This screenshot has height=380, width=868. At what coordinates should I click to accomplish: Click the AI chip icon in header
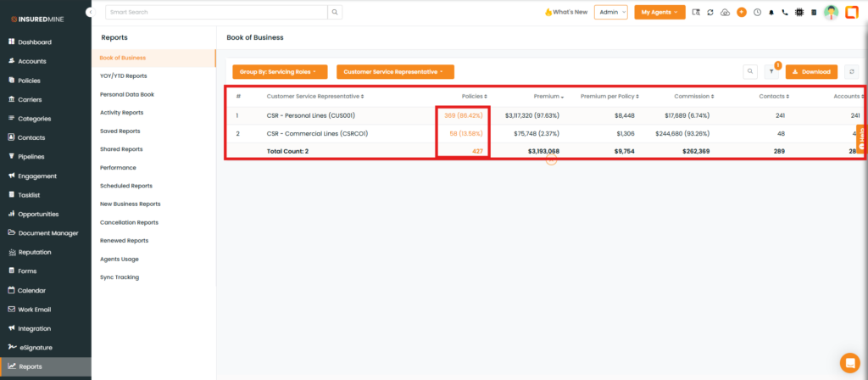(798, 13)
